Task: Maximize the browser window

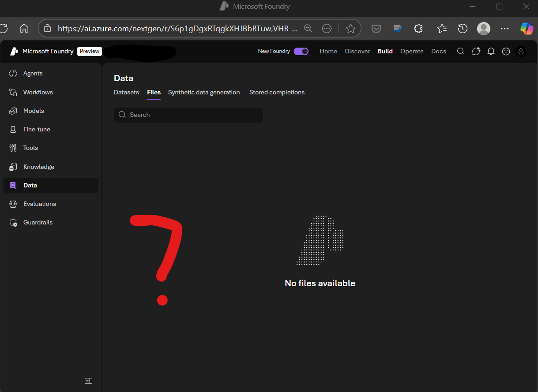Action: pyautogui.click(x=499, y=6)
